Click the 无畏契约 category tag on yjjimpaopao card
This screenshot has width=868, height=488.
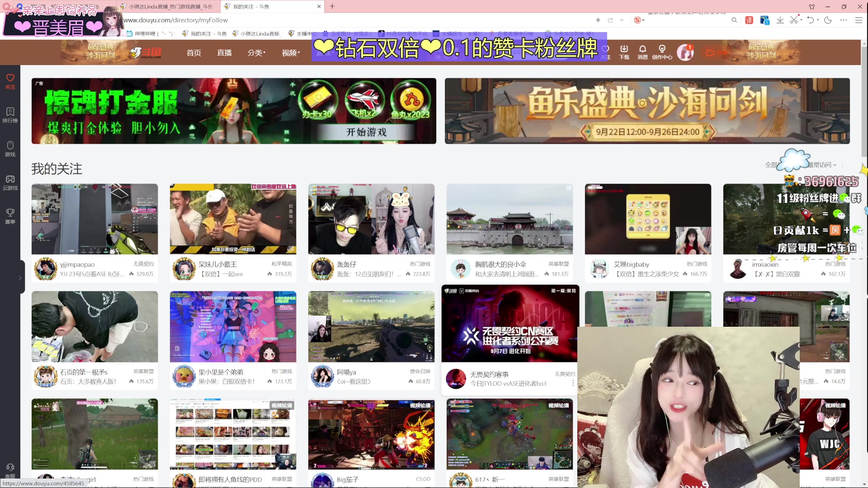(143, 264)
